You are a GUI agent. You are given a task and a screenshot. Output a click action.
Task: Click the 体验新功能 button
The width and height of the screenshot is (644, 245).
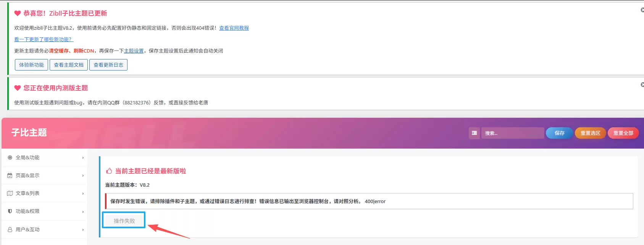pyautogui.click(x=31, y=65)
